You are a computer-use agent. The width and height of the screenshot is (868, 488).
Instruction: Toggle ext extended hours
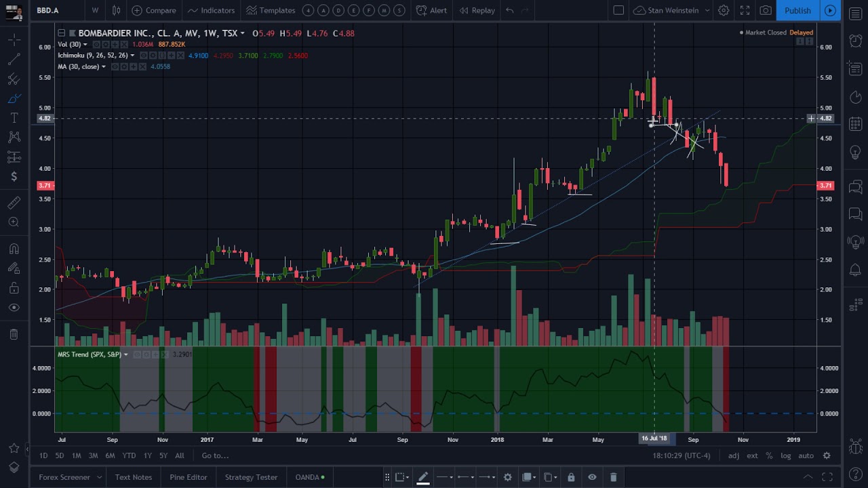click(752, 455)
